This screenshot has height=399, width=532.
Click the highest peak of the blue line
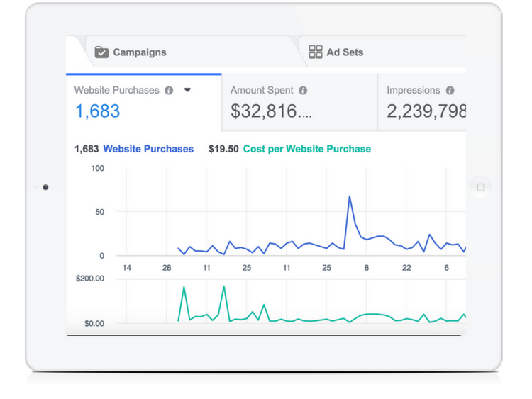pos(350,196)
